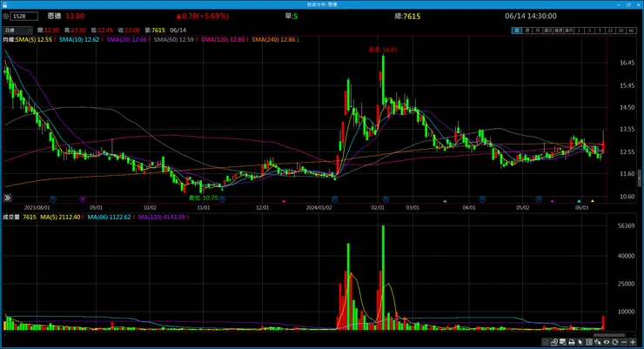This screenshot has height=349, width=644.
Task: Click the price change ▲0.70(+5.69%) text
Action: (203, 16)
